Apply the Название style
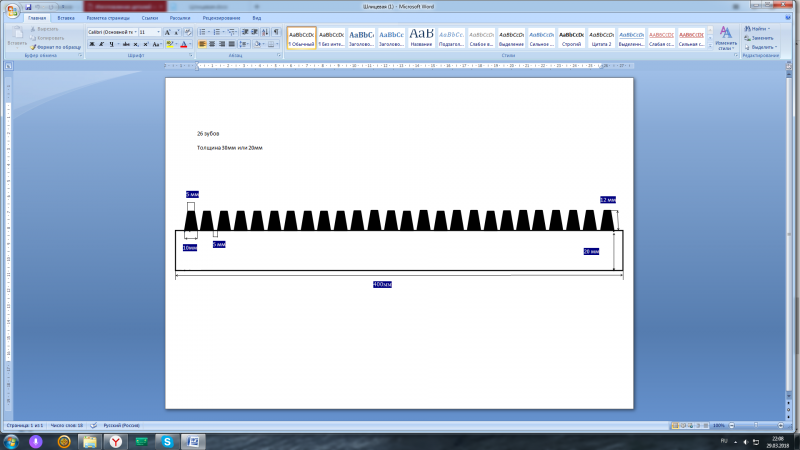This screenshot has width=800, height=450. (x=421, y=38)
